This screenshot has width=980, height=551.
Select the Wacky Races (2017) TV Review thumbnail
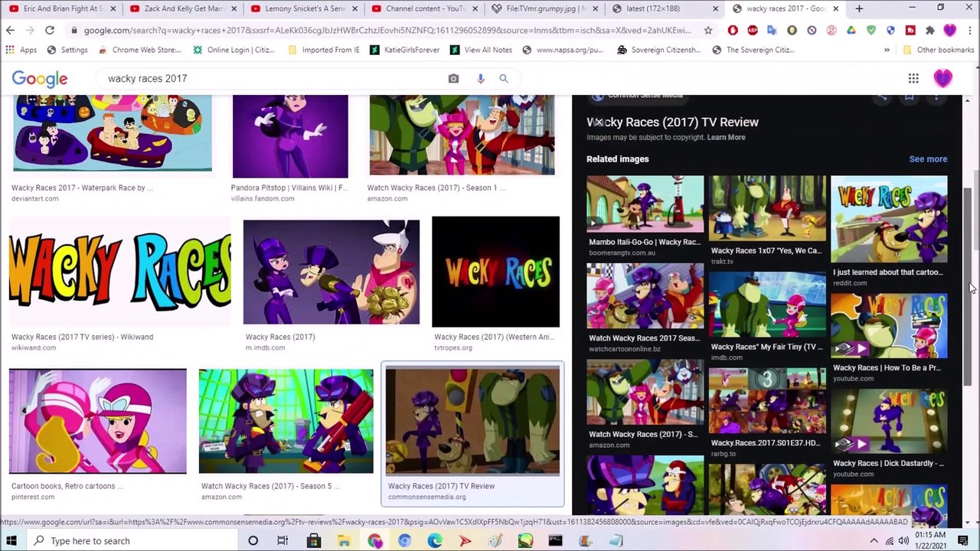pyautogui.click(x=472, y=421)
